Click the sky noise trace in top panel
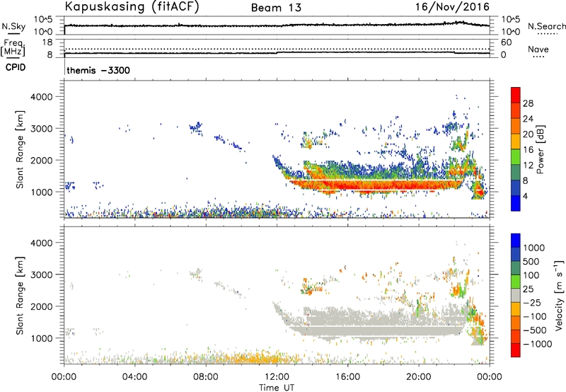 point(277,25)
